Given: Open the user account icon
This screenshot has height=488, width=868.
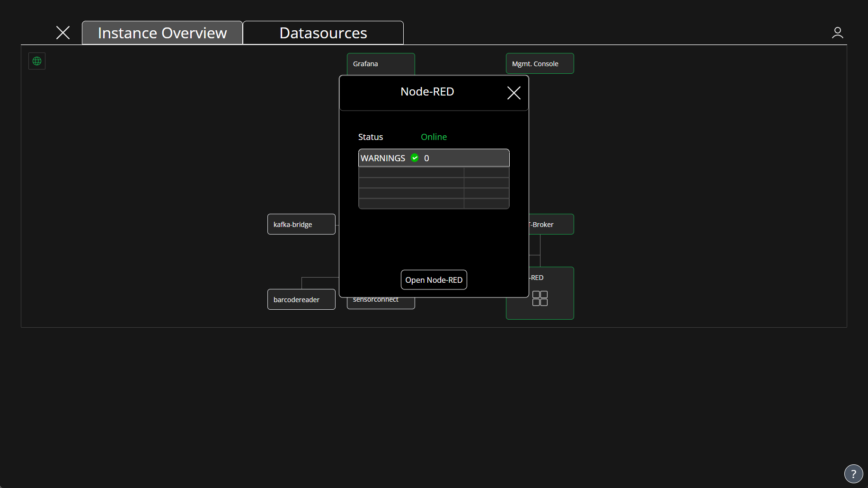Looking at the screenshot, I should [837, 33].
